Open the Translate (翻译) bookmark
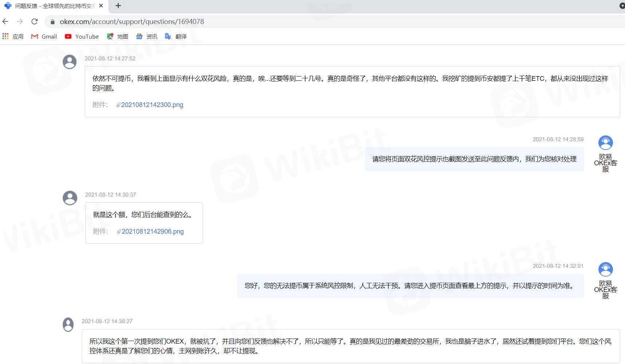This screenshot has width=625, height=364. [176, 36]
